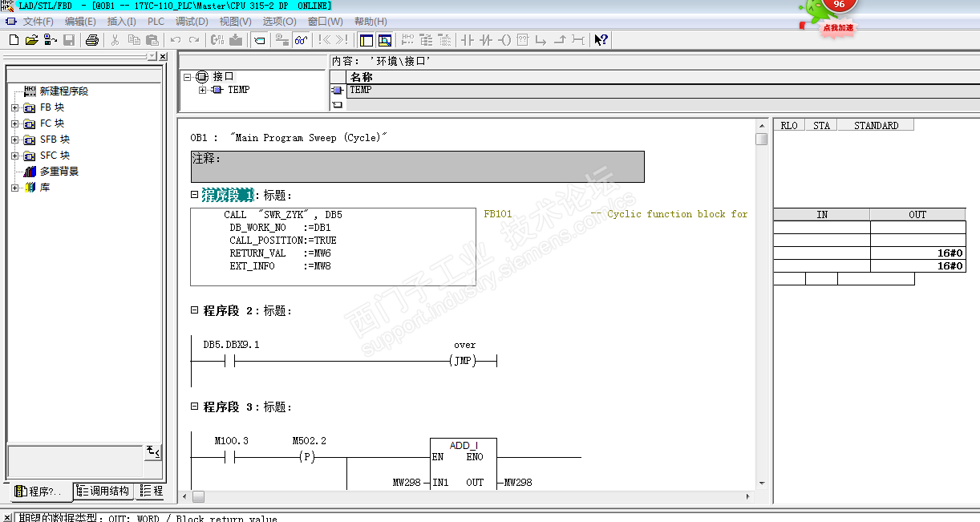Expand the 库 library node
980x522 pixels.
14,188
